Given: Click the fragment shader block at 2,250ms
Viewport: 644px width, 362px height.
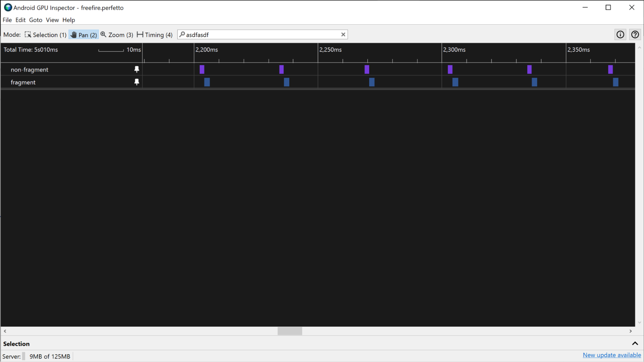Looking at the screenshot, I should (371, 82).
